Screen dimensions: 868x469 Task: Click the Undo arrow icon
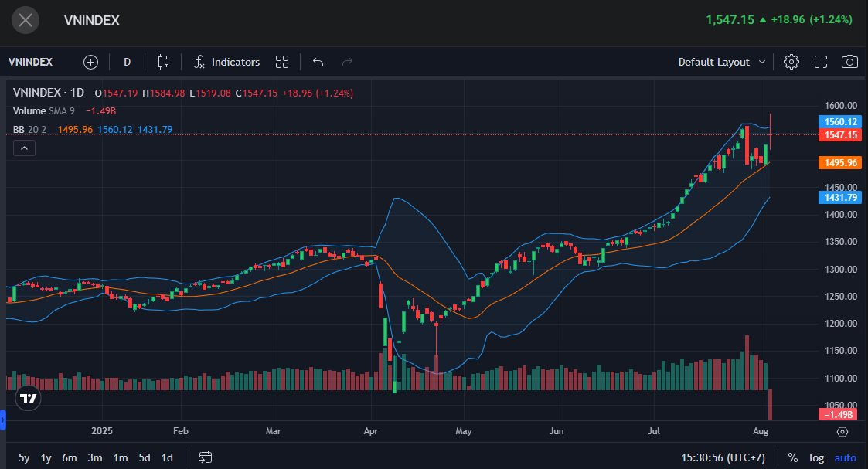pos(317,62)
